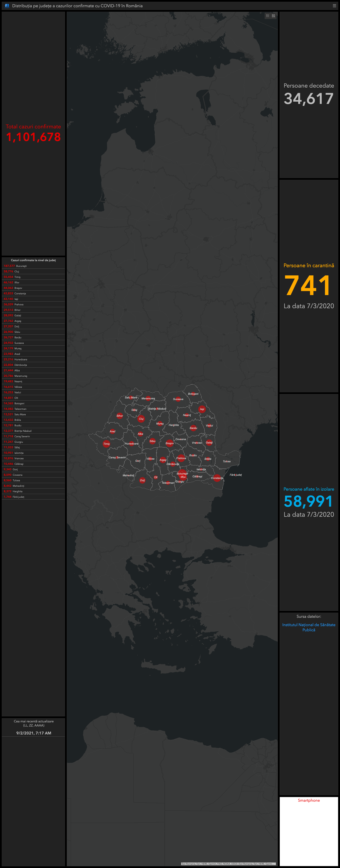Click the Cluj red marker on map
340x868 pixels.
[x=141, y=419]
